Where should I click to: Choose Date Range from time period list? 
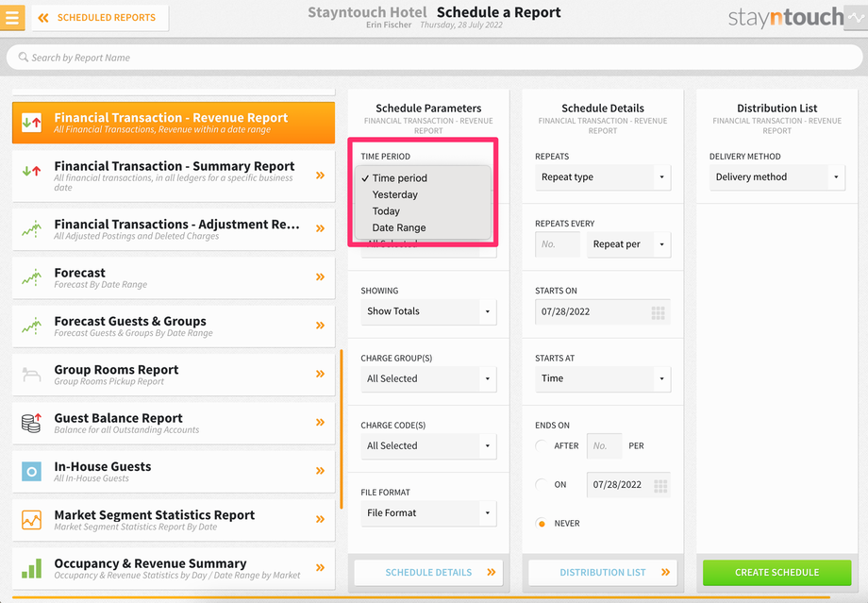(423, 227)
